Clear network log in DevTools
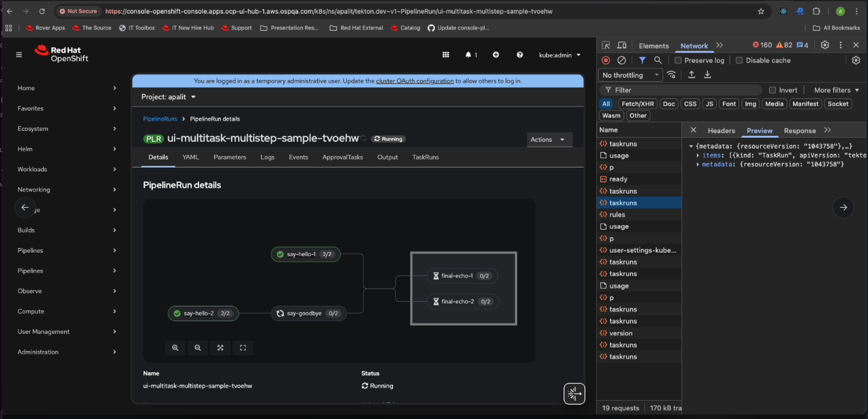Screen dimensions: 868x419 [x=622, y=60]
